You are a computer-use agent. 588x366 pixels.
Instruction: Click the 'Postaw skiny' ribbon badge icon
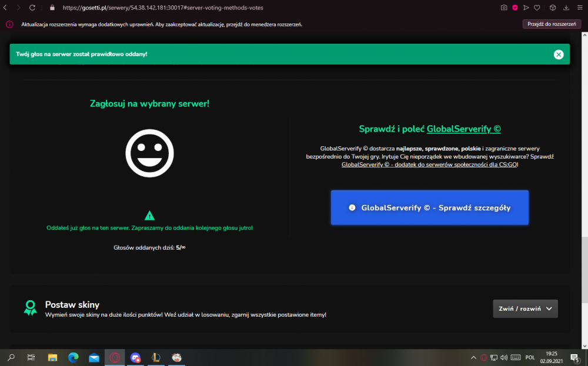pos(31,308)
